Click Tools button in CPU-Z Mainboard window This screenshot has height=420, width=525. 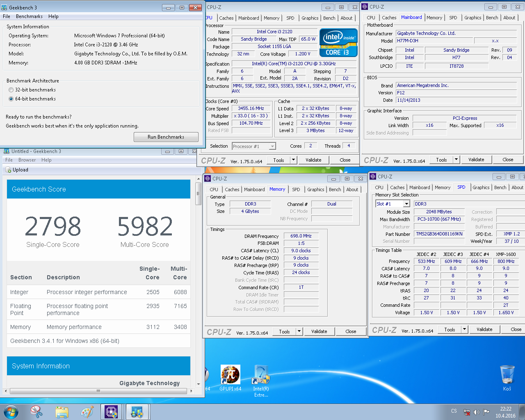[x=442, y=160]
